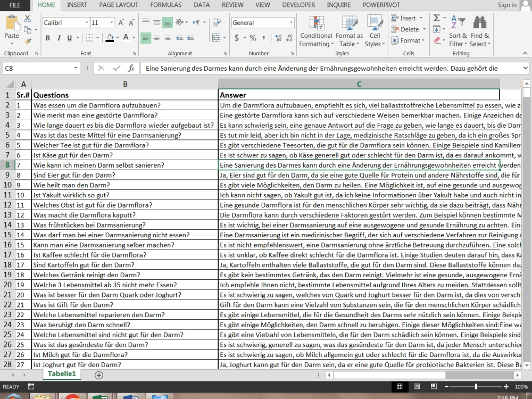
Task: Click the font color A swatch
Action: tap(126, 38)
